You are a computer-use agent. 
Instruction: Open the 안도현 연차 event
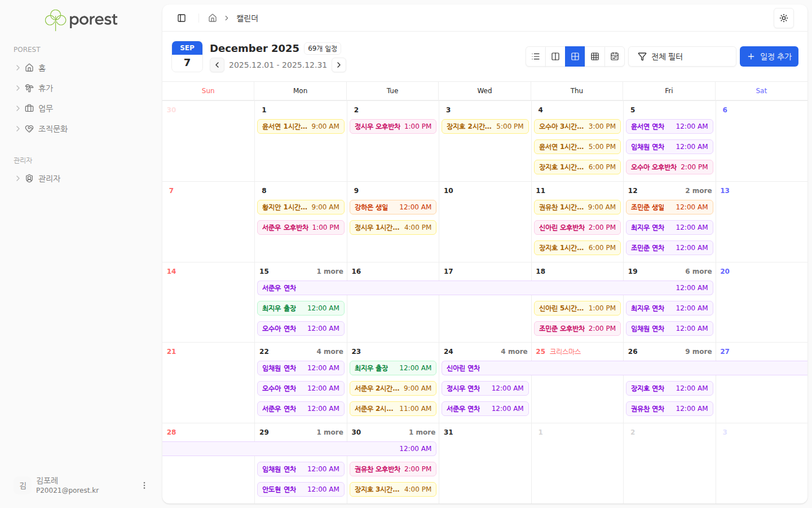click(x=301, y=489)
